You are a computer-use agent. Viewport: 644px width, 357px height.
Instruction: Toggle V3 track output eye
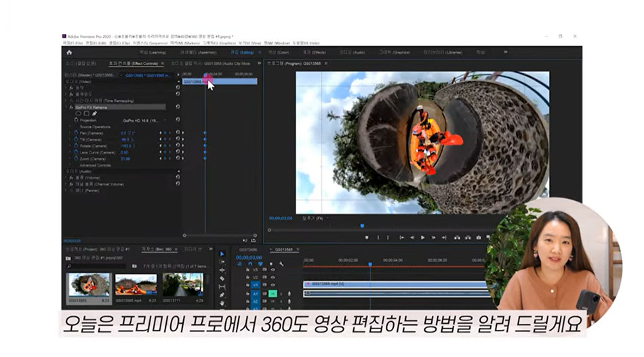pos(273,270)
